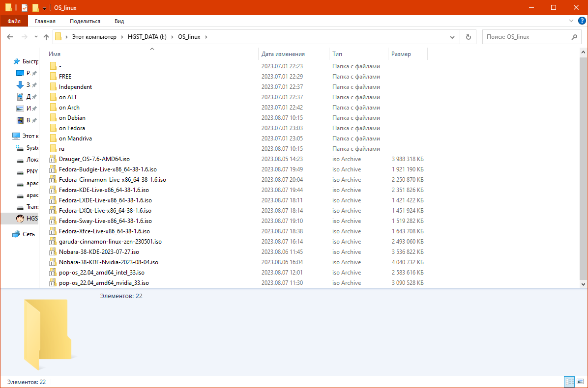Image resolution: width=588 pixels, height=388 pixels.
Task: Select the on Debian folder icon
Action: tap(53, 117)
